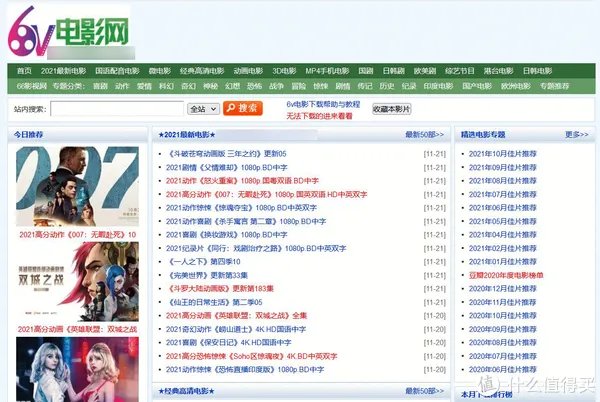Open 2021剧情《父情难却》1080p.BD中字
This screenshot has width=600, height=402.
click(227, 168)
